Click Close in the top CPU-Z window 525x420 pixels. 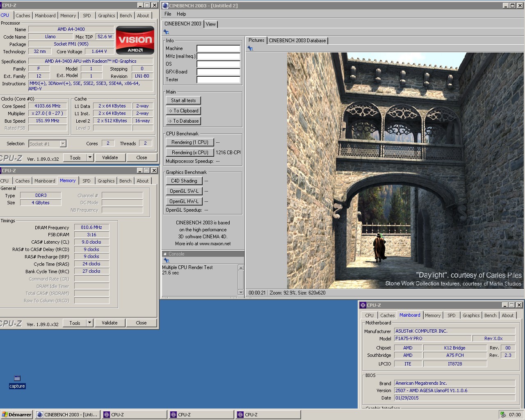pyautogui.click(x=142, y=157)
